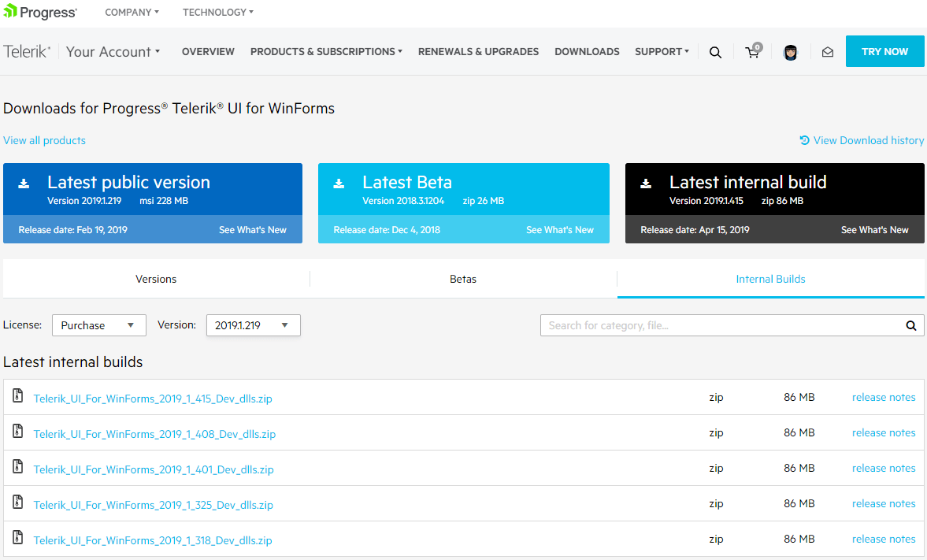Click download icon on Latest public version
The image size is (927, 560).
(24, 184)
